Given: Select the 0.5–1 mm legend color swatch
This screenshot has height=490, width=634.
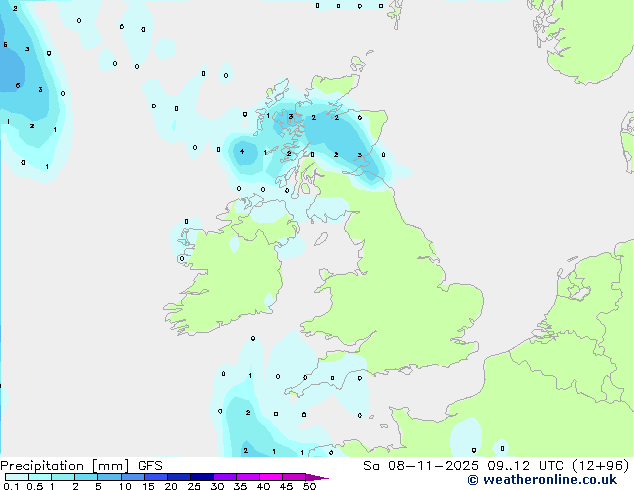Looking at the screenshot, I should point(40,477).
